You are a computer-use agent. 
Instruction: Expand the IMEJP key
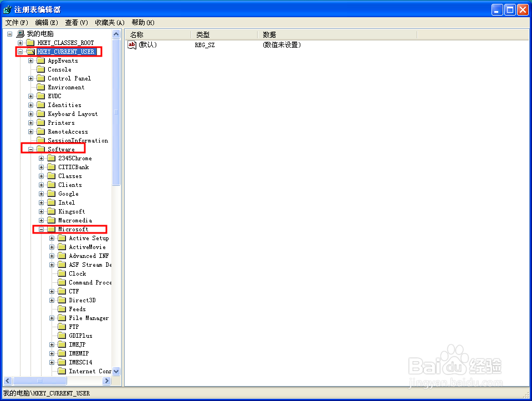point(52,344)
